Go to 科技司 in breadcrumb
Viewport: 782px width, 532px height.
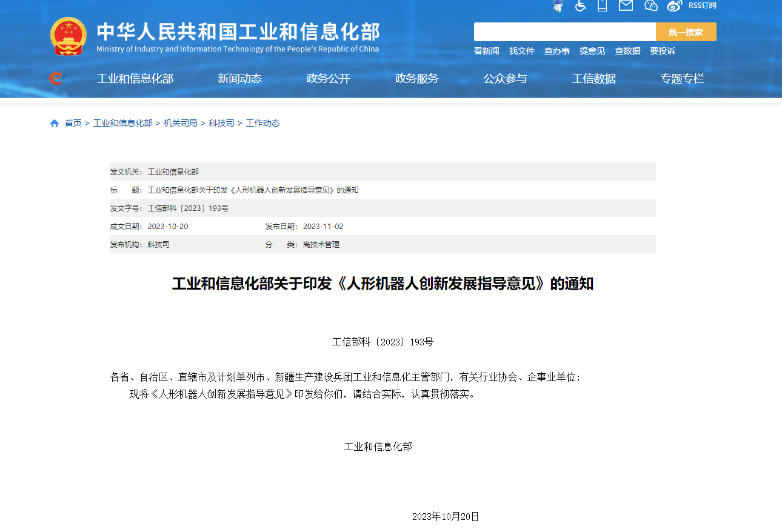pyautogui.click(x=221, y=123)
